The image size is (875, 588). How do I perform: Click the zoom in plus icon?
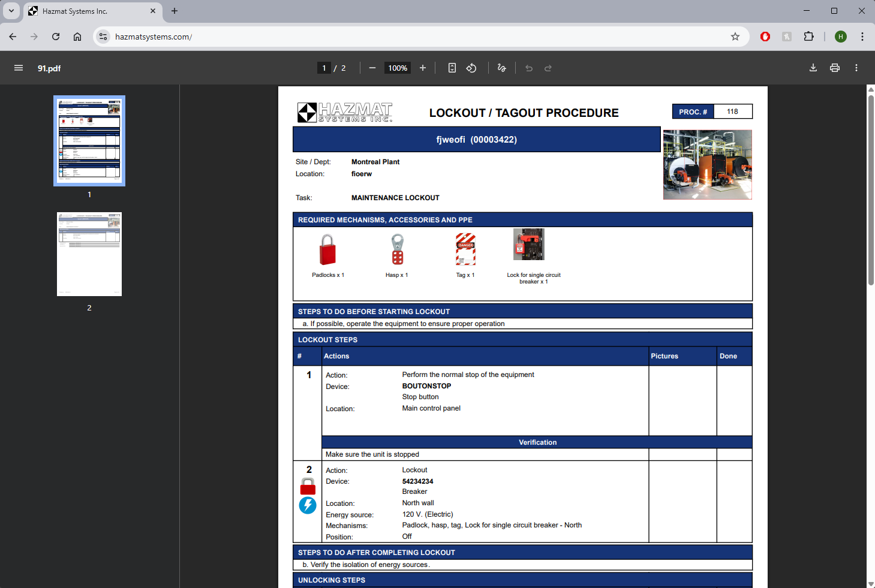pos(423,68)
